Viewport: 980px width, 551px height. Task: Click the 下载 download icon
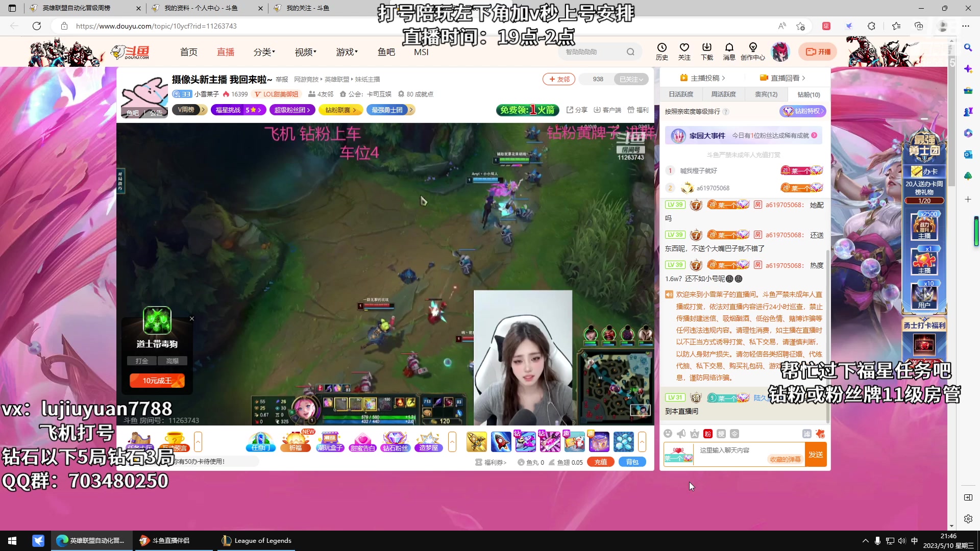[x=707, y=51]
